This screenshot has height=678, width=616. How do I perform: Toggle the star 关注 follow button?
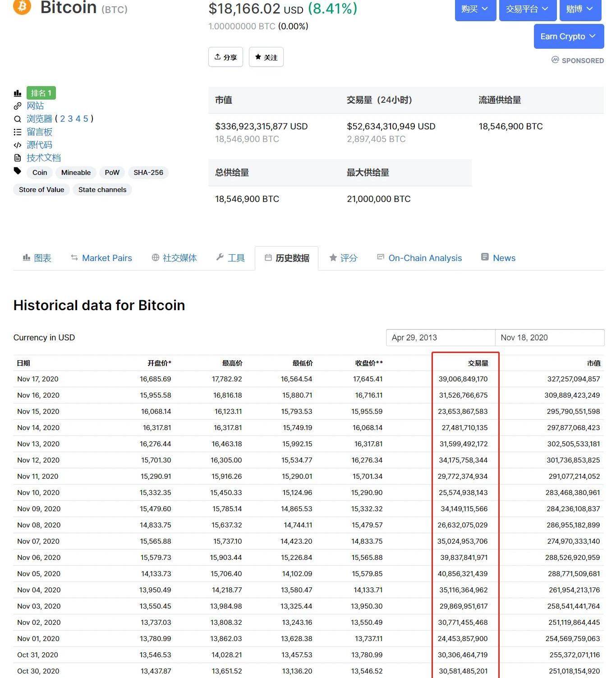tap(266, 57)
